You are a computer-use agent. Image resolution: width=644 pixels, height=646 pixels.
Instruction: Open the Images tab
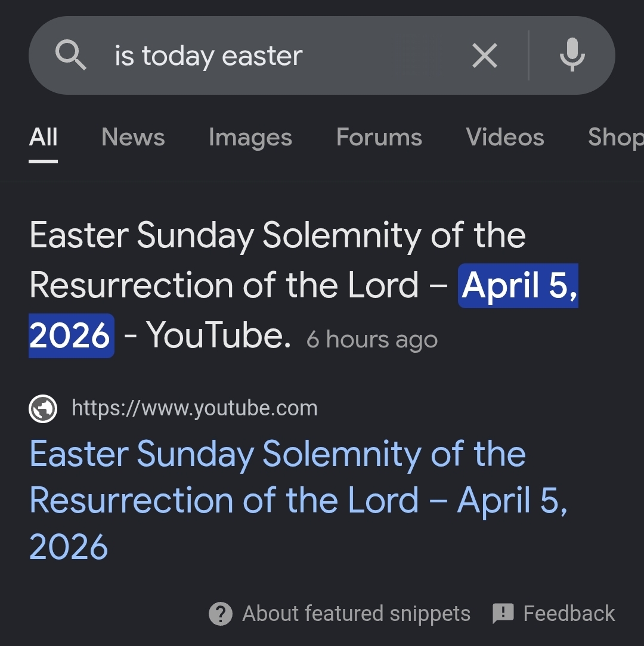click(250, 137)
